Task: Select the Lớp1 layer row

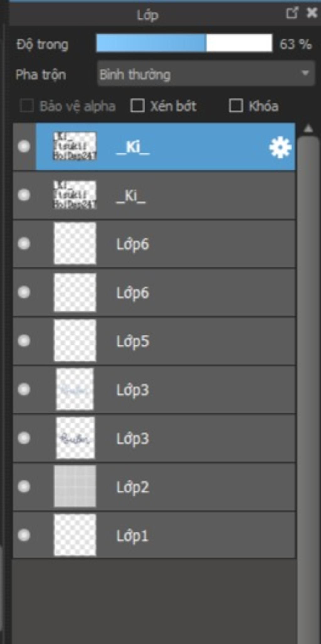Action: 154,535
